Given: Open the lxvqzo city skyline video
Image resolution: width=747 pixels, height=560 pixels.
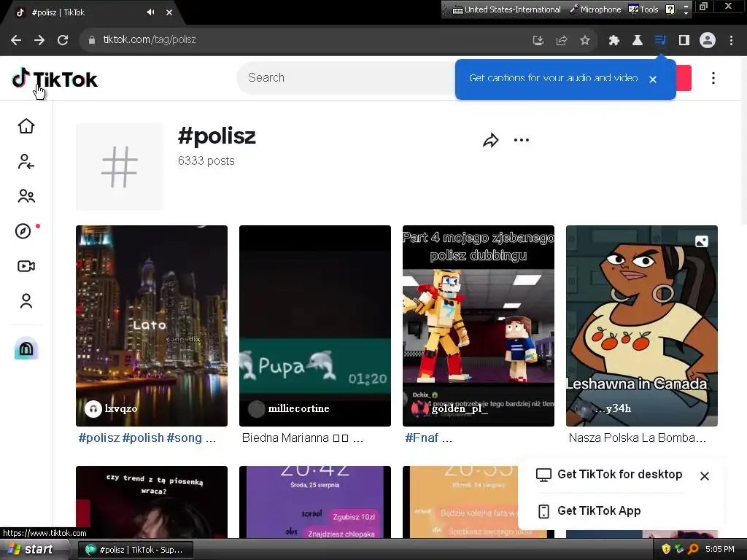Looking at the screenshot, I should pyautogui.click(x=152, y=326).
